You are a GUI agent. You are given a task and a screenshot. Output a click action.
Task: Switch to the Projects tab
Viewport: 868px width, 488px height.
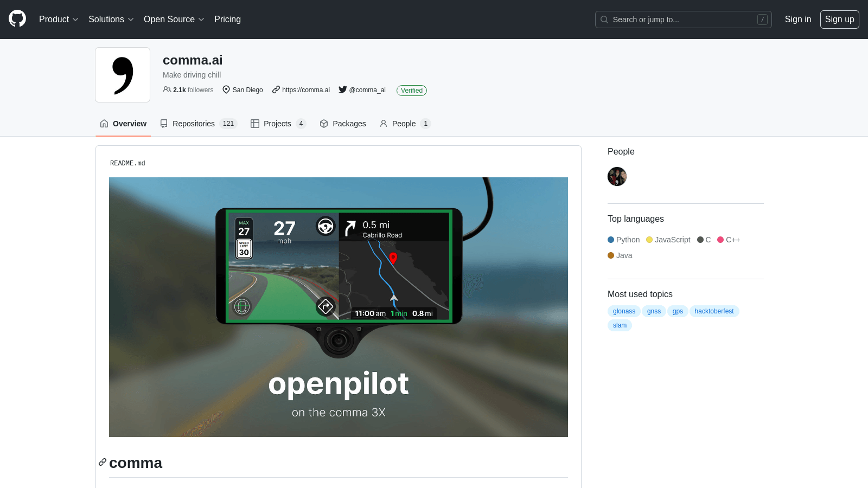[278, 124]
